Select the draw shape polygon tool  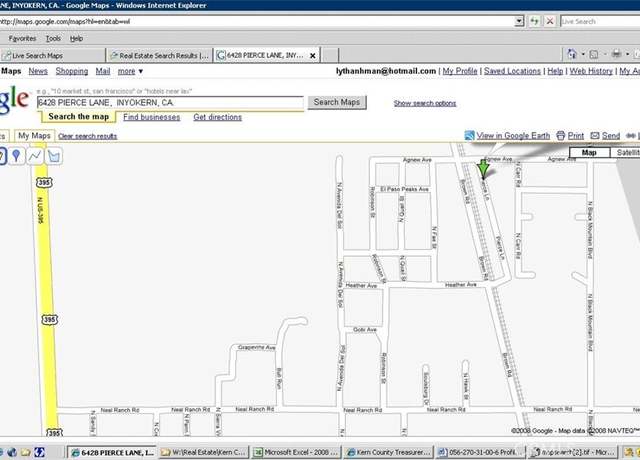(x=54, y=156)
